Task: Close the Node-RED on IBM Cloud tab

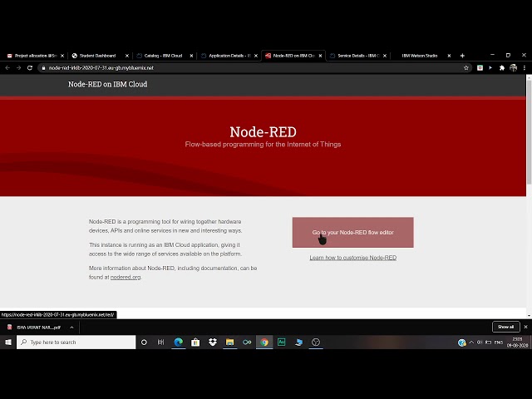Action: point(320,56)
